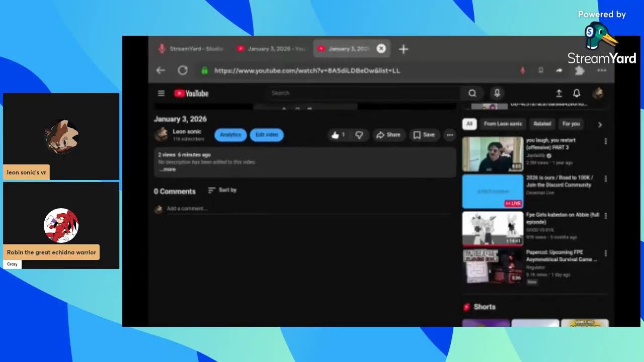Select the For you filter chip
This screenshot has width=644, height=362.
(571, 124)
